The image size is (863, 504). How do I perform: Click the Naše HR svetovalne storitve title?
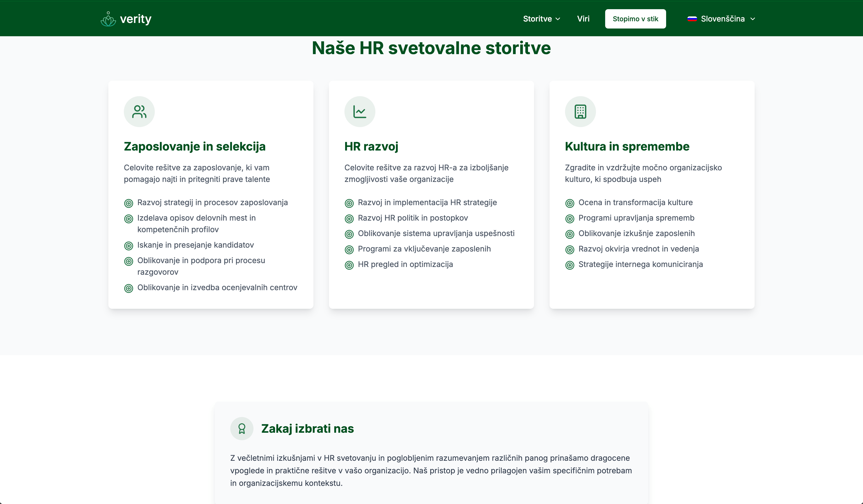431,48
